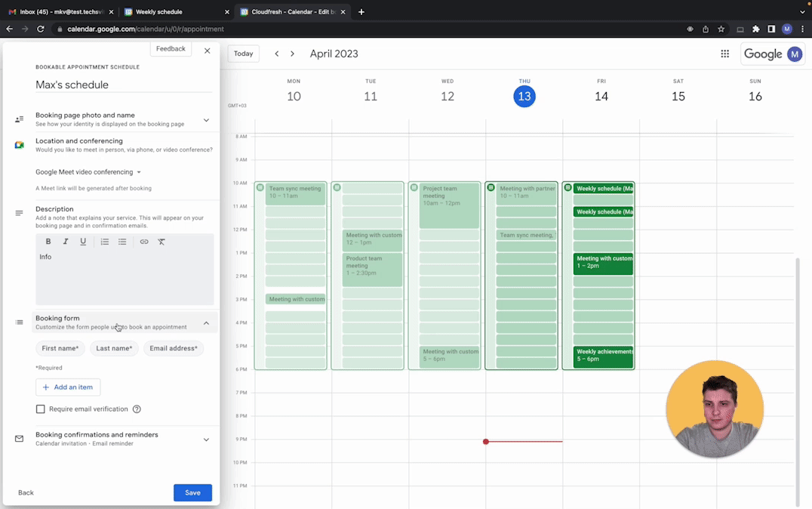Screen dimensions: 812x509
Task: Click Add an item button
Action: [x=68, y=387]
